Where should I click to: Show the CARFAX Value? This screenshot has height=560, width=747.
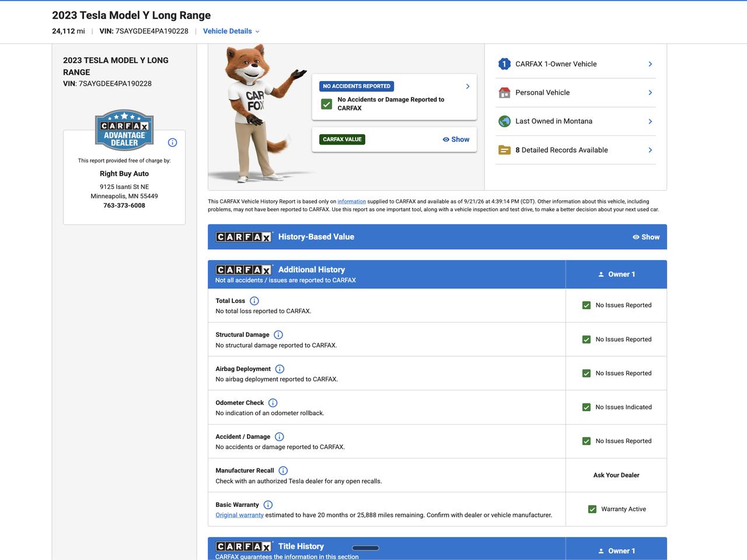click(456, 139)
